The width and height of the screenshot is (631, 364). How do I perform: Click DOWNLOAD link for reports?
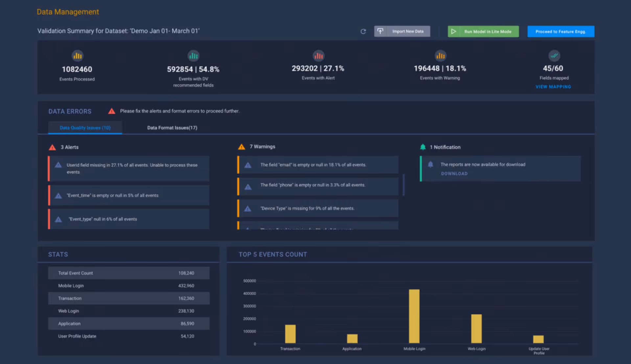pyautogui.click(x=454, y=173)
